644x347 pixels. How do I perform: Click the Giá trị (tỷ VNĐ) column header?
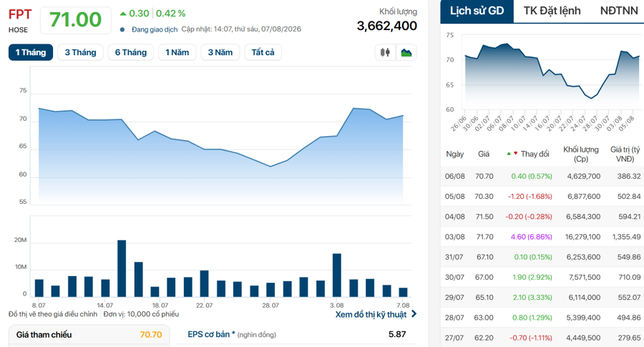click(x=625, y=154)
